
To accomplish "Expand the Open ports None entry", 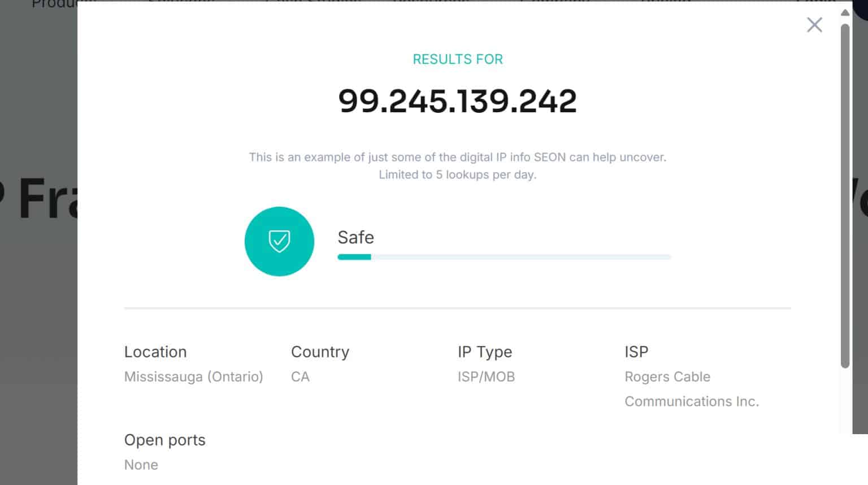I will coord(141,465).
